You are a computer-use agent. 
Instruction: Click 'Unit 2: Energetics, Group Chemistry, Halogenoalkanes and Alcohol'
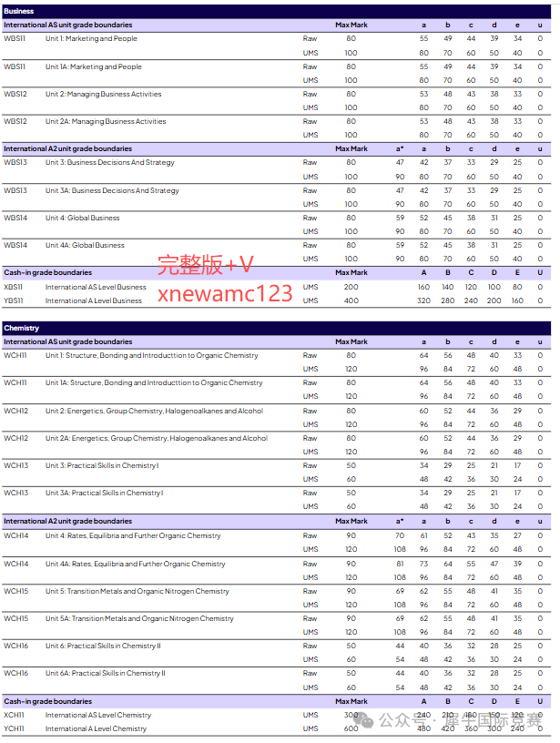[x=154, y=411]
